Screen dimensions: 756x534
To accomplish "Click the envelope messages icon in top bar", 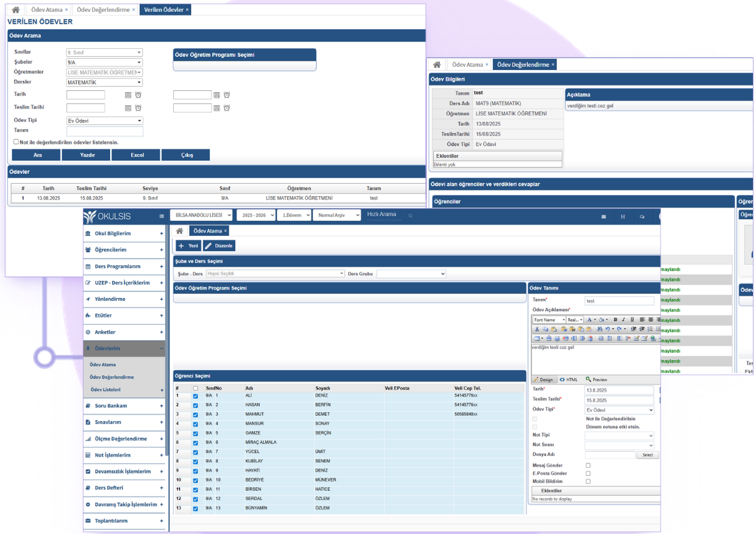I will (603, 217).
